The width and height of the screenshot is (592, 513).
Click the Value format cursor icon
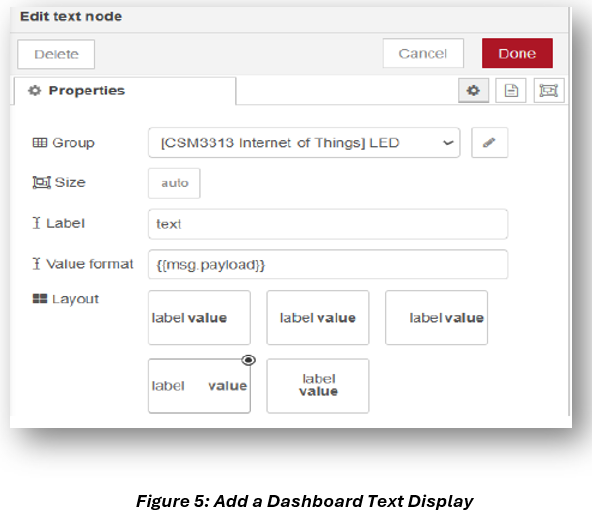point(36,263)
